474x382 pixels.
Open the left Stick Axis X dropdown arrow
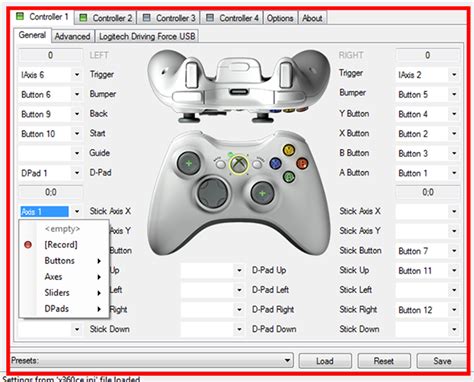click(x=77, y=211)
